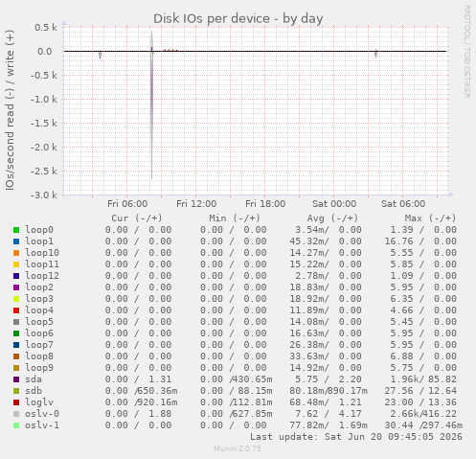The image size is (476, 459).
Task: Click the loop7 navy legend swatch
Action: click(x=16, y=345)
